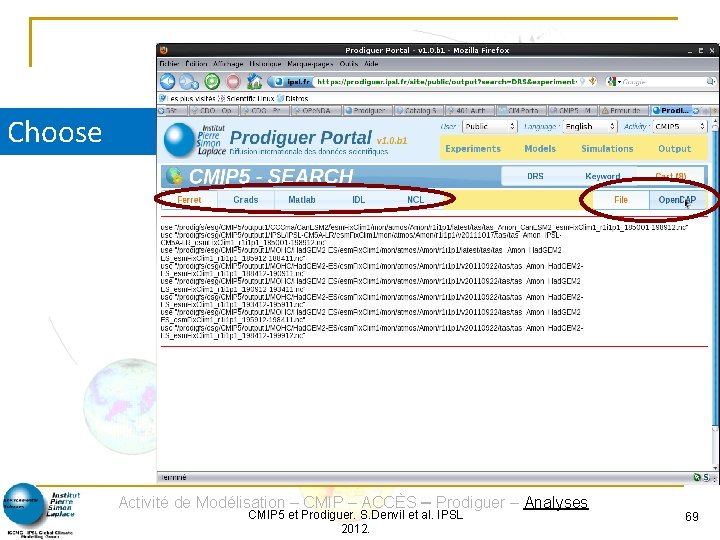Viewport: 720px width, 540px height.
Task: Open the Marque-pages menu
Action: click(x=310, y=64)
